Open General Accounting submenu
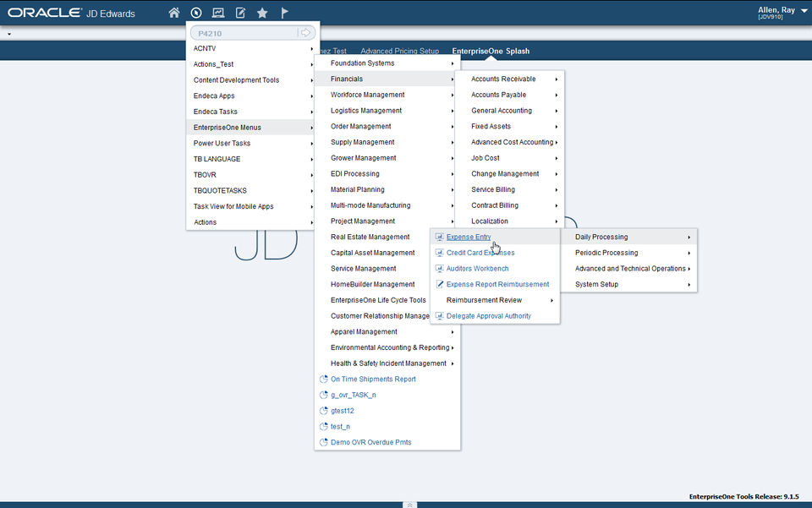The height and width of the screenshot is (508, 812). click(x=509, y=111)
